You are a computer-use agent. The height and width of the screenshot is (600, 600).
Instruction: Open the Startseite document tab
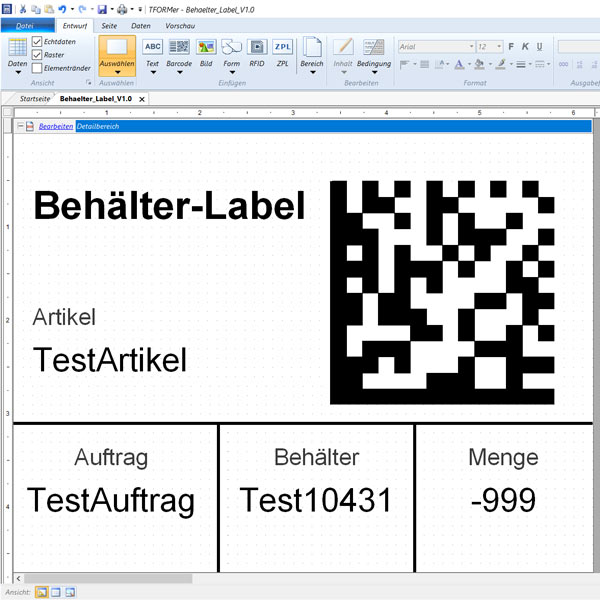[35, 99]
